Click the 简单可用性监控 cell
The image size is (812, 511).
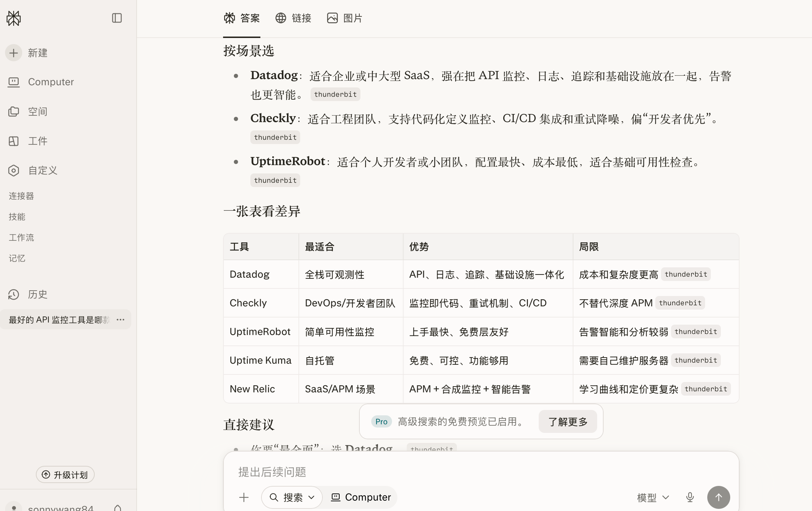(x=351, y=332)
